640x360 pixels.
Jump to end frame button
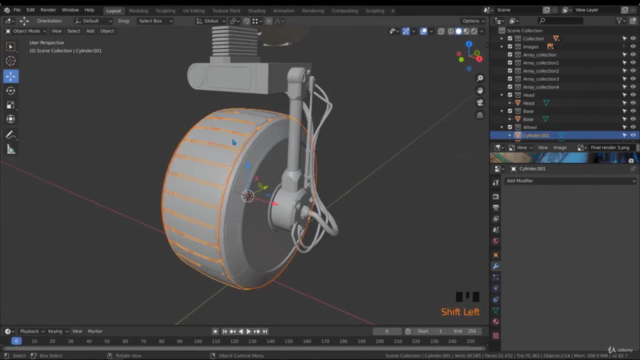click(265, 331)
